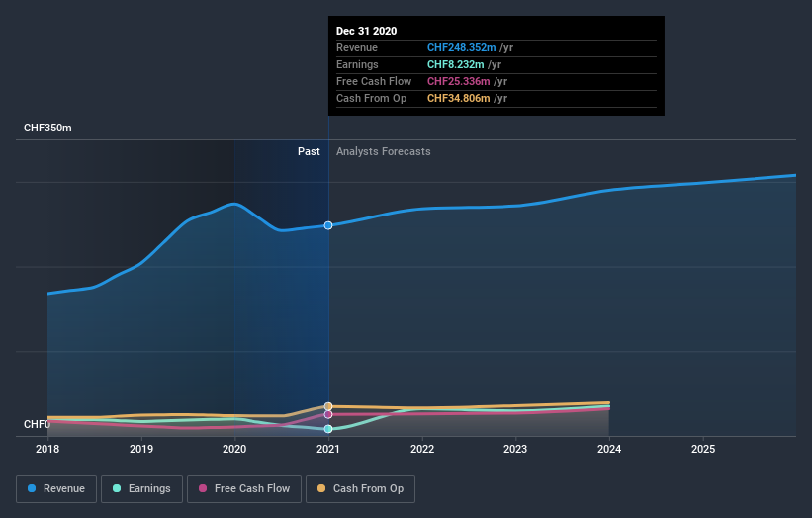Click the 2019 x-axis label
This screenshot has width=812, height=518.
pyautogui.click(x=141, y=449)
